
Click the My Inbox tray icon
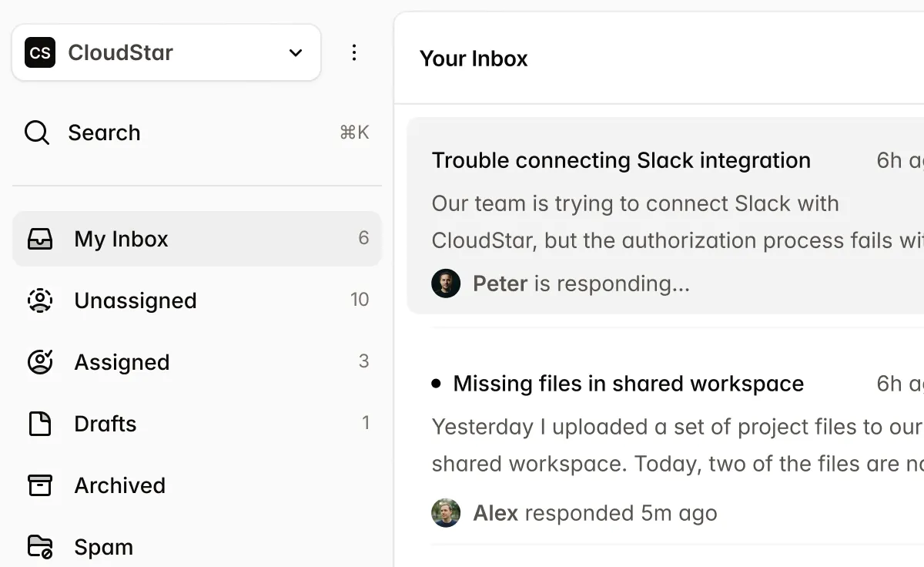(40, 239)
